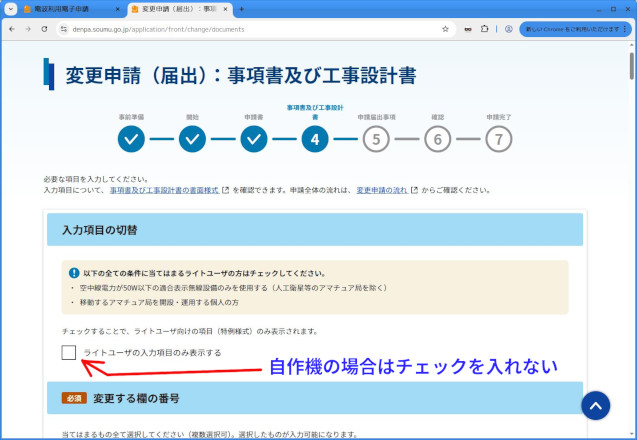Click step 1 事前準備 completed circle

coord(131,139)
